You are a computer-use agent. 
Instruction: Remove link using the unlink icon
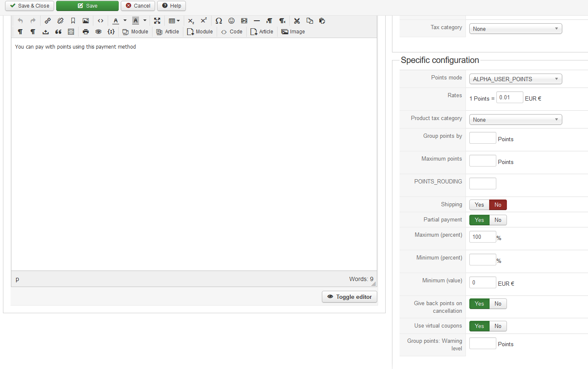[60, 21]
